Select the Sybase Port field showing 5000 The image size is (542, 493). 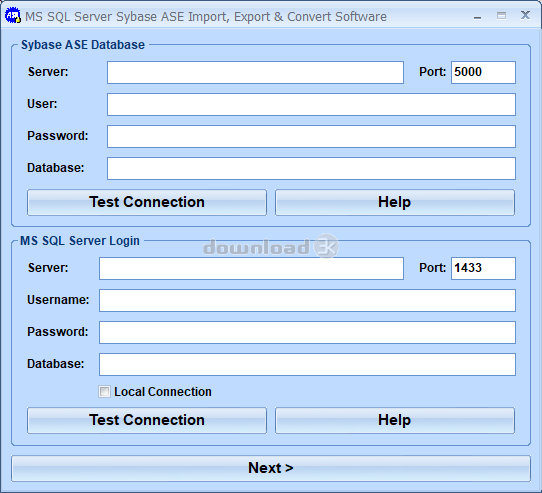pyautogui.click(x=483, y=73)
